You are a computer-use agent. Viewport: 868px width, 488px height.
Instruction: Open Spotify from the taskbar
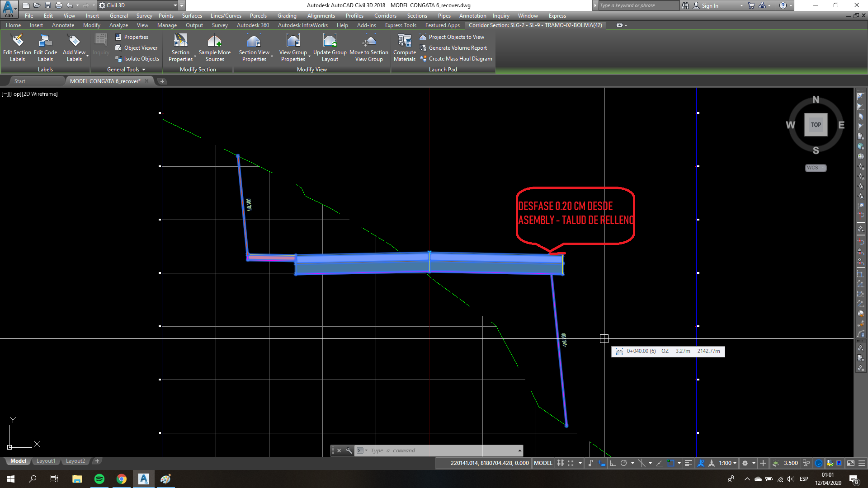(x=99, y=479)
